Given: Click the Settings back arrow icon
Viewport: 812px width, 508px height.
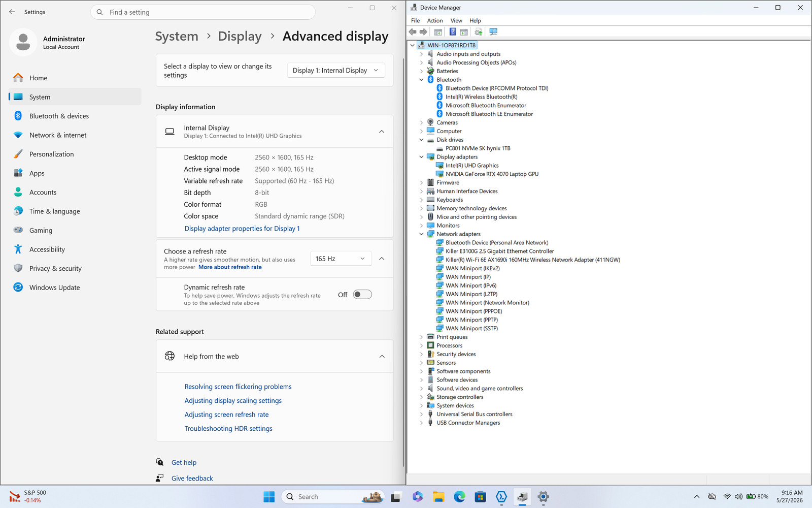Looking at the screenshot, I should coord(12,12).
